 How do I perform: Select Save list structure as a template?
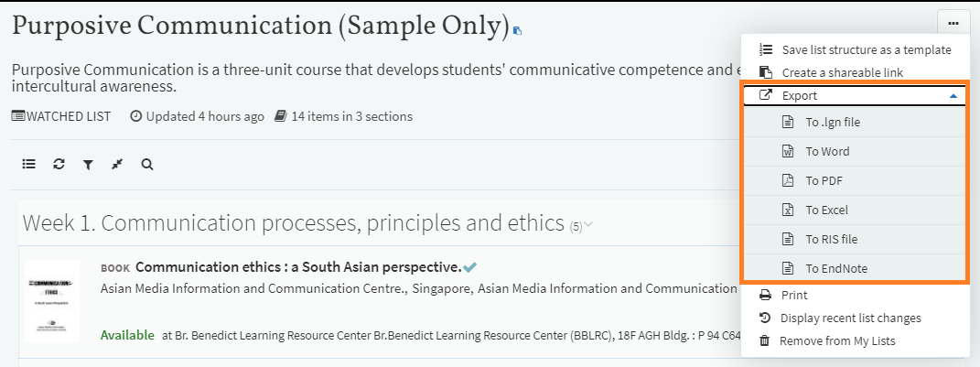coord(866,49)
